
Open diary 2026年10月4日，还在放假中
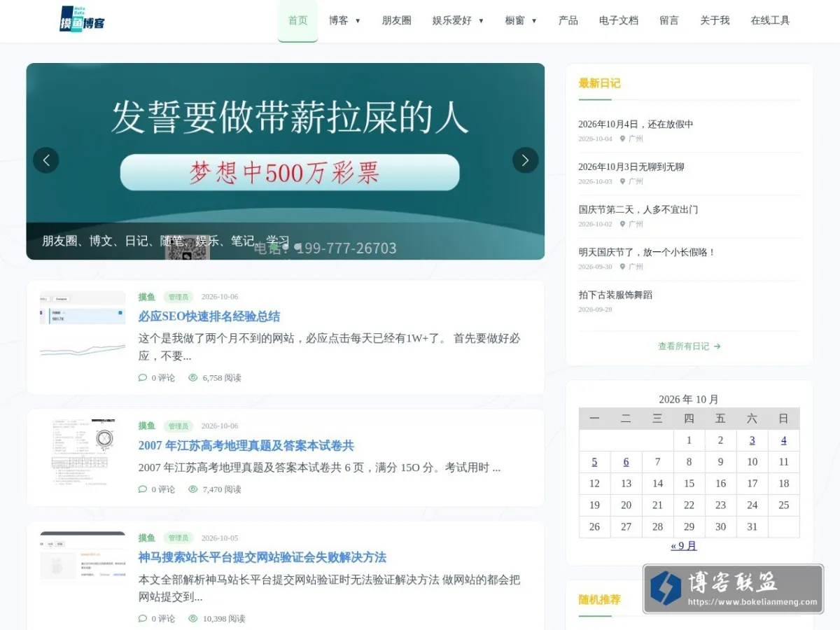pyautogui.click(x=636, y=125)
